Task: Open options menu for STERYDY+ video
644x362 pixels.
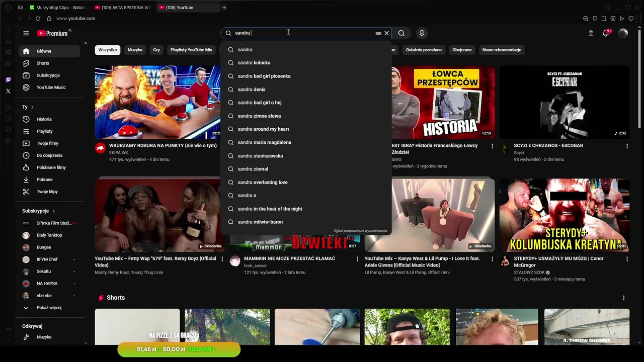Action: pos(627,259)
